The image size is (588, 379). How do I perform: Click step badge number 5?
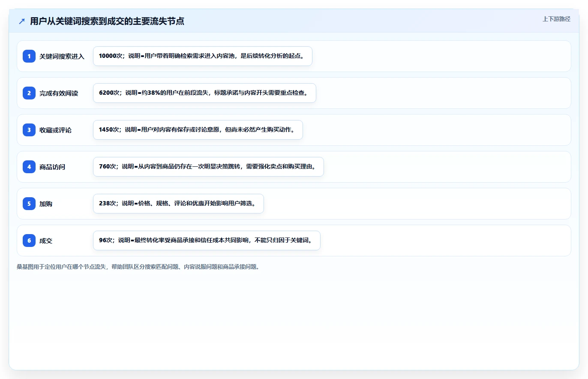pos(29,204)
